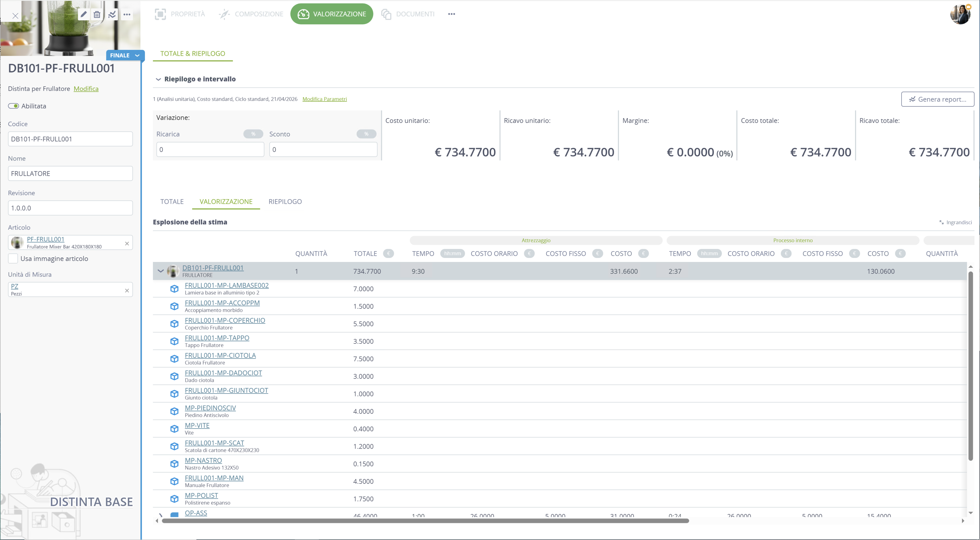Toggle the Abilitata switch
This screenshot has width=980, height=540.
14,106
